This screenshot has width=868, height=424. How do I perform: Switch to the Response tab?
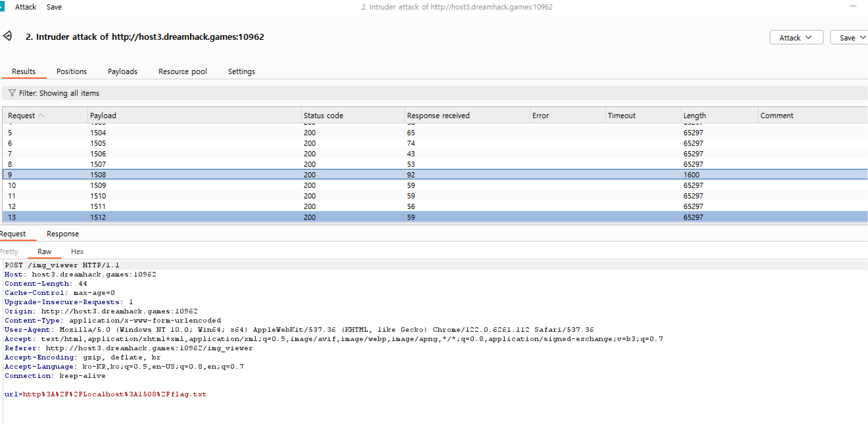63,234
